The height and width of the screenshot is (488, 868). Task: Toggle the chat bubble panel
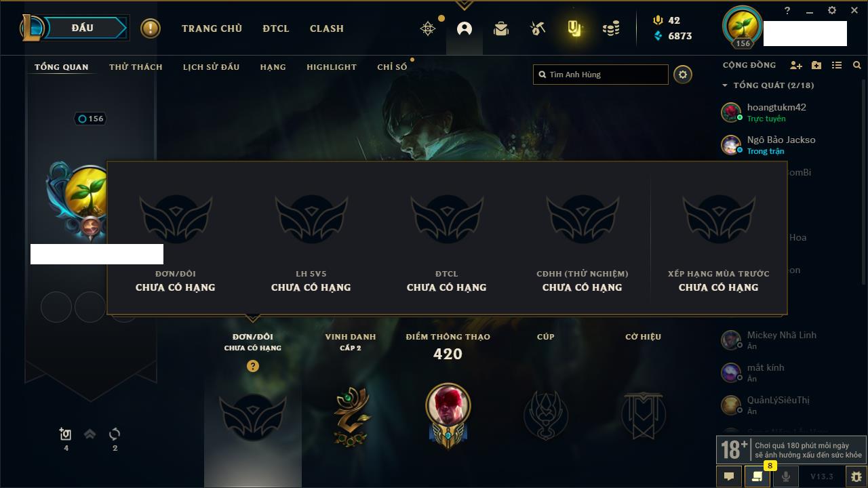[x=729, y=476]
